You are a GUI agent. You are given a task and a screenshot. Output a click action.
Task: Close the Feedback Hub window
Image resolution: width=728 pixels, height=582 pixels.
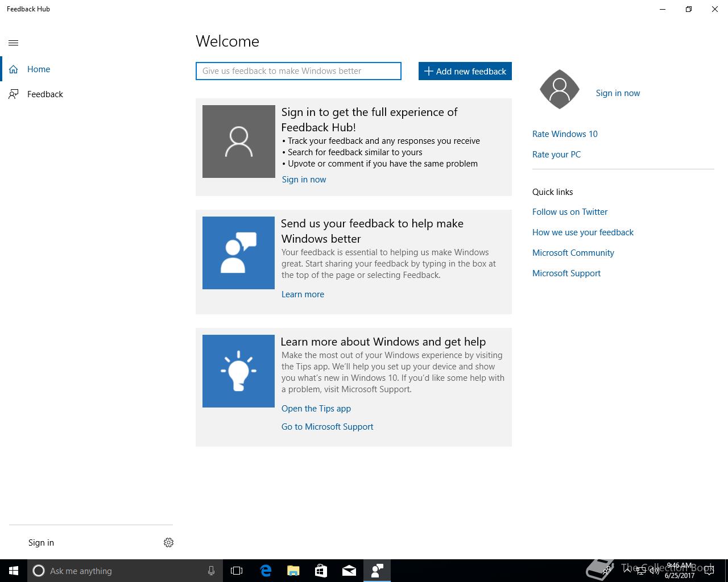(x=715, y=9)
